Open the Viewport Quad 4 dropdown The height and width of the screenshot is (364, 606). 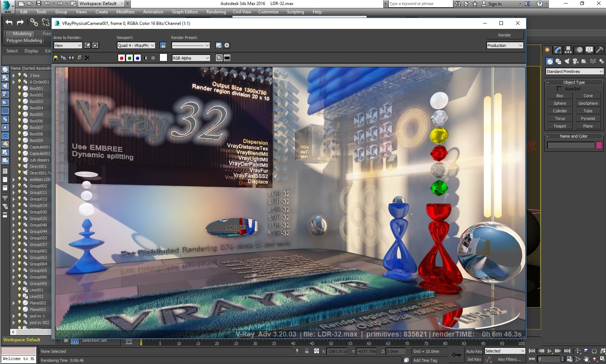136,45
